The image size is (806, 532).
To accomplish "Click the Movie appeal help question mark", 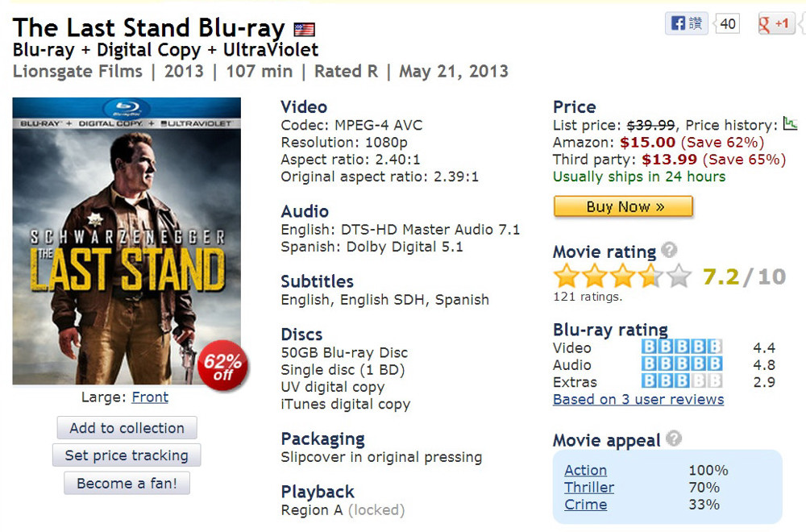I will (x=673, y=438).
